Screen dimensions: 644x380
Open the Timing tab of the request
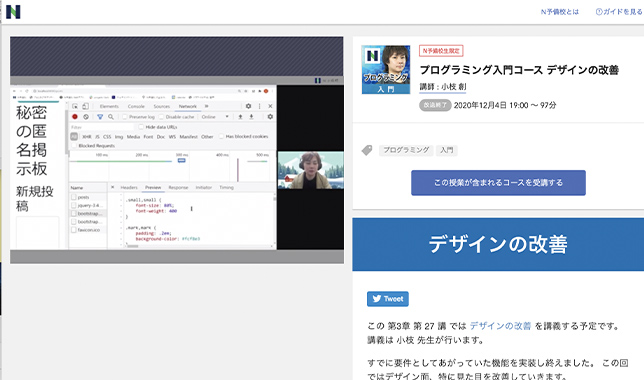point(226,187)
